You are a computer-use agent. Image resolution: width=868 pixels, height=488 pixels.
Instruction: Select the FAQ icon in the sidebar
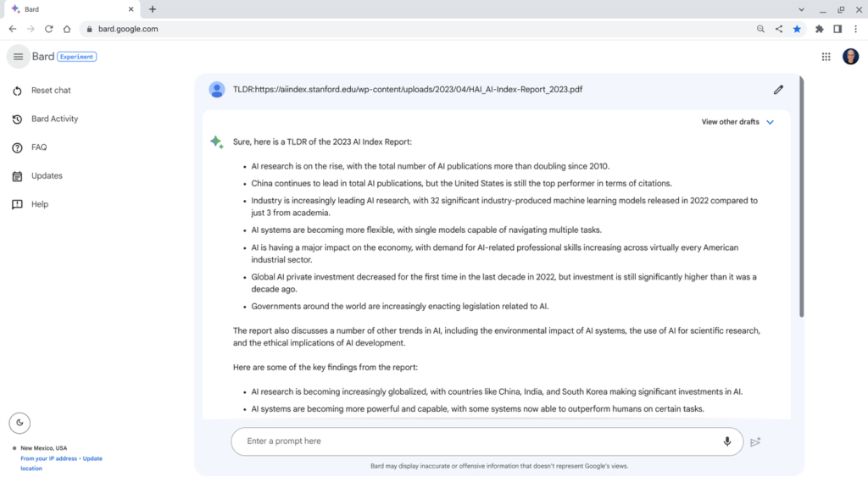pos(19,147)
